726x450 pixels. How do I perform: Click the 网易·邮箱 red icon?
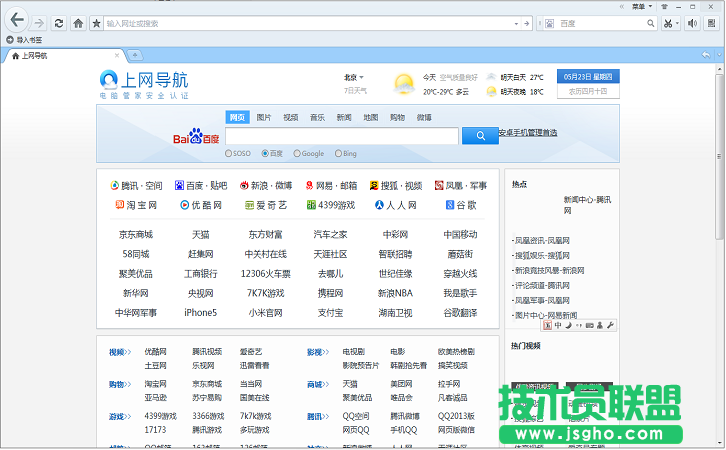click(309, 186)
